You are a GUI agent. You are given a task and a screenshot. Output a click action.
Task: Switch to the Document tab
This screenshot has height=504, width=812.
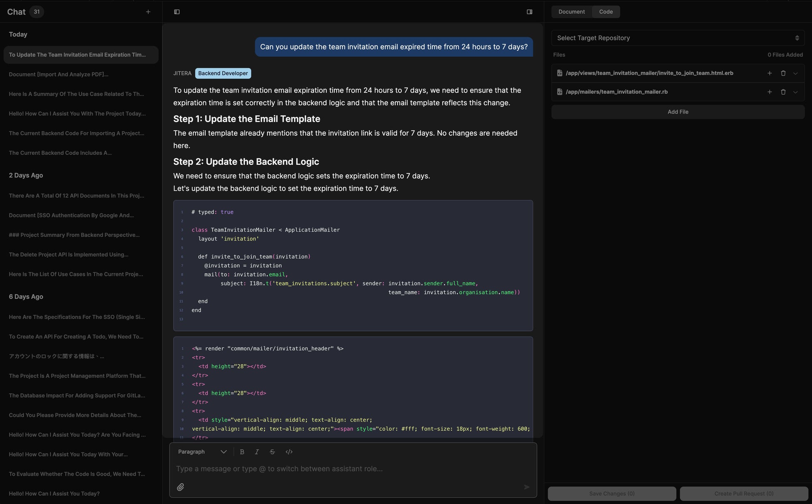pyautogui.click(x=571, y=12)
